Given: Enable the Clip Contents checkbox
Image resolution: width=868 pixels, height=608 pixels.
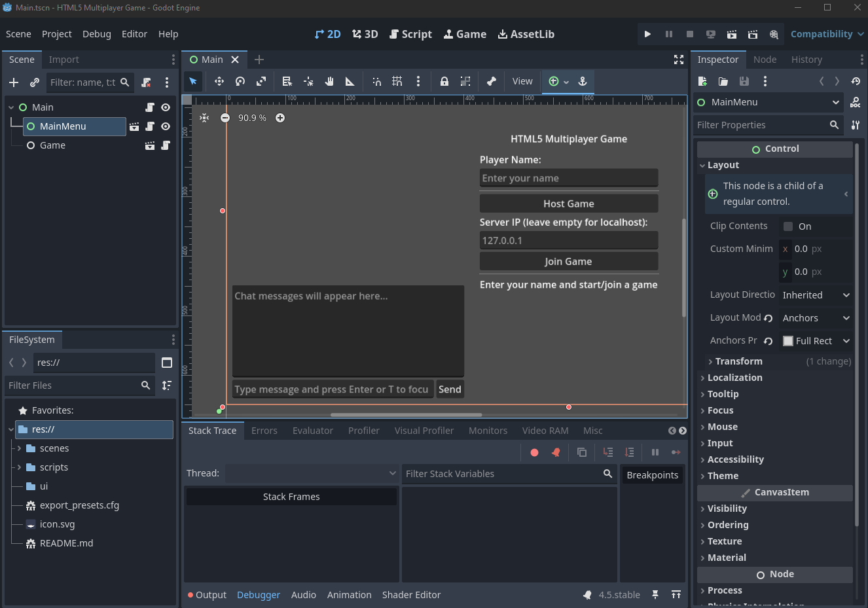Looking at the screenshot, I should tap(788, 226).
